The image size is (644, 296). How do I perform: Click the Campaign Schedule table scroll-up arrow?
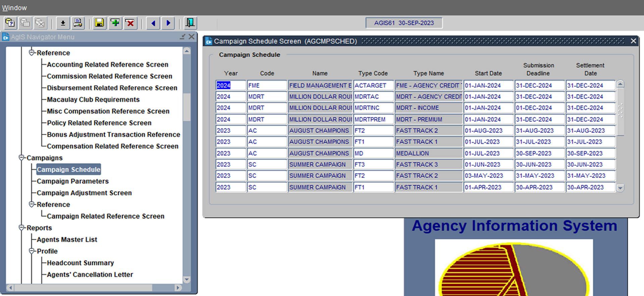click(x=620, y=84)
